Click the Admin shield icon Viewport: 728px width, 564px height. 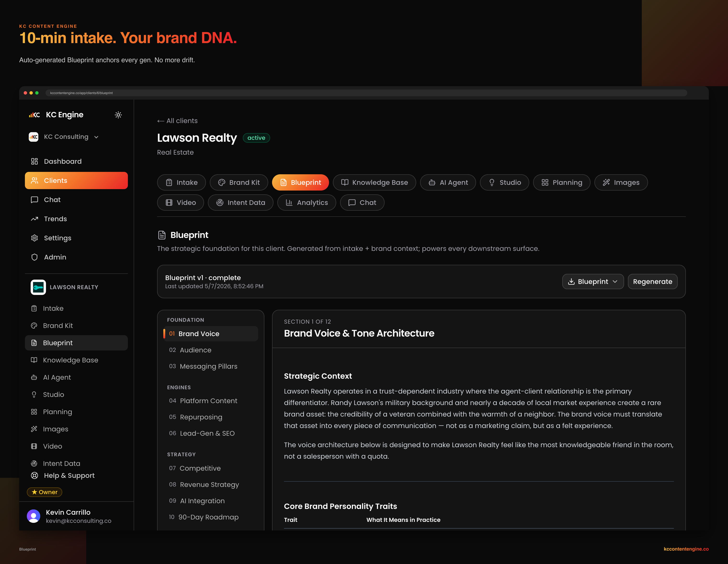pyautogui.click(x=34, y=257)
